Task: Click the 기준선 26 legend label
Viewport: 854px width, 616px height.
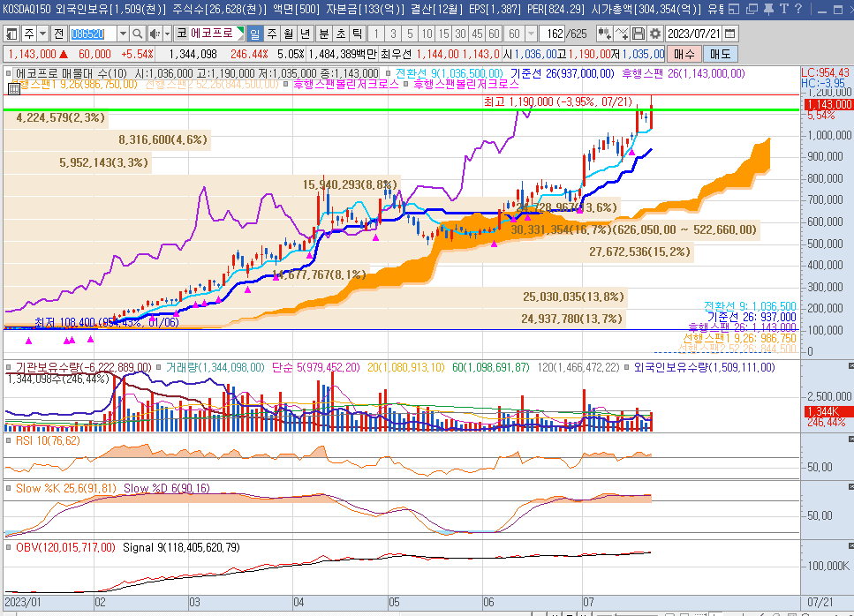Action: 562,73
